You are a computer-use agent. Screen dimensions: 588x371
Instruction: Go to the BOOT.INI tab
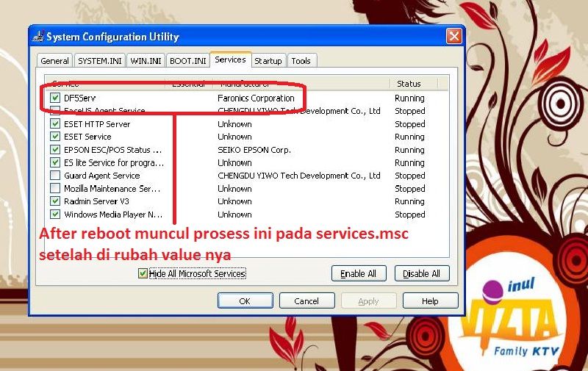tap(188, 61)
